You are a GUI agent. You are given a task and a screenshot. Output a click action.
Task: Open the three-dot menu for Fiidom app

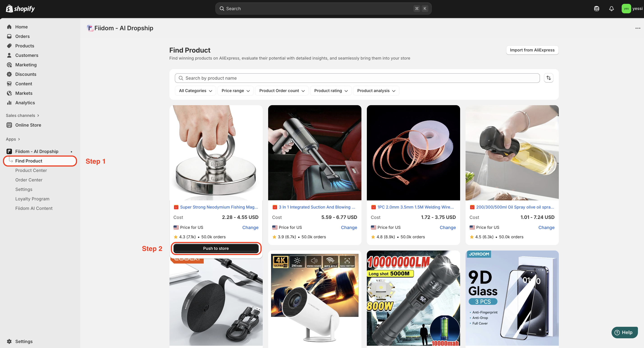point(637,28)
